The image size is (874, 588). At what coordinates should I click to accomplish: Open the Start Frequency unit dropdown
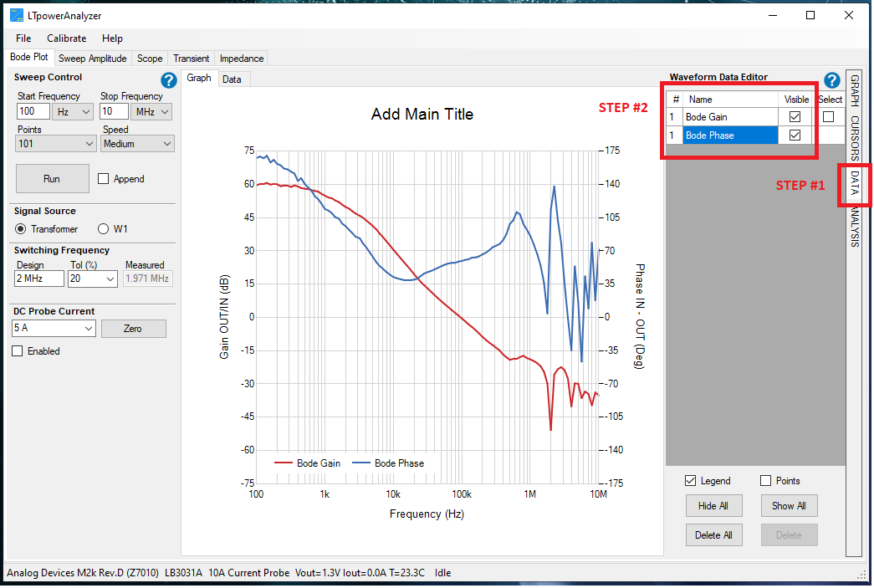73,111
